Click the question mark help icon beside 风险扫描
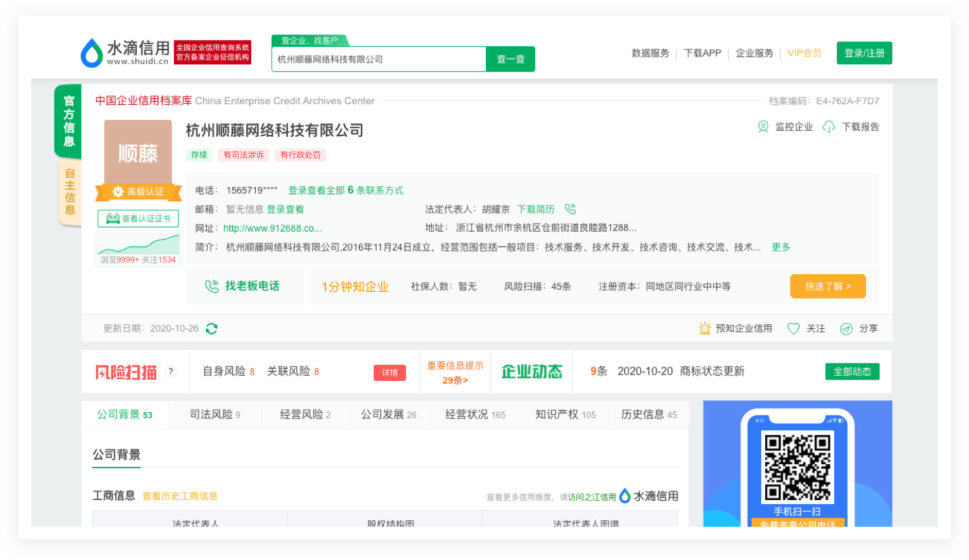This screenshot has height=560, width=969. (x=171, y=371)
